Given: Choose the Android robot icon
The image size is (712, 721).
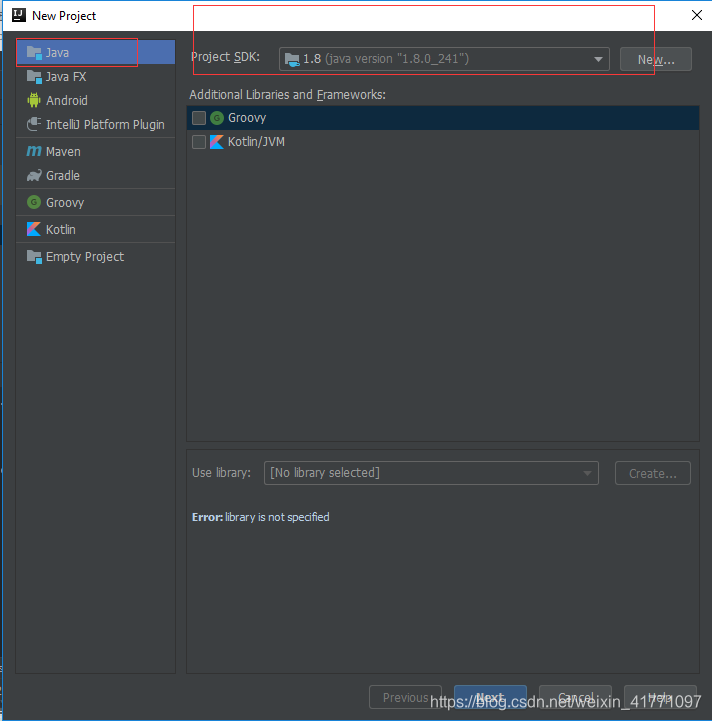Looking at the screenshot, I should (x=34, y=100).
